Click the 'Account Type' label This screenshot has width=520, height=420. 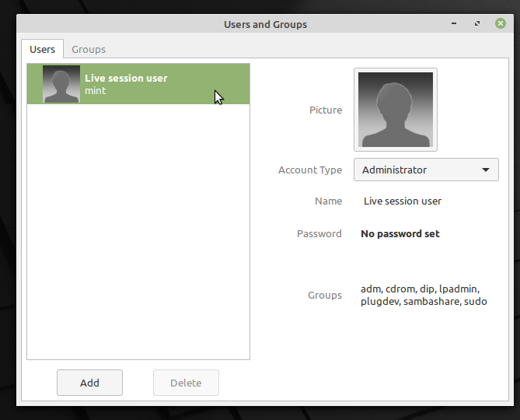click(309, 170)
